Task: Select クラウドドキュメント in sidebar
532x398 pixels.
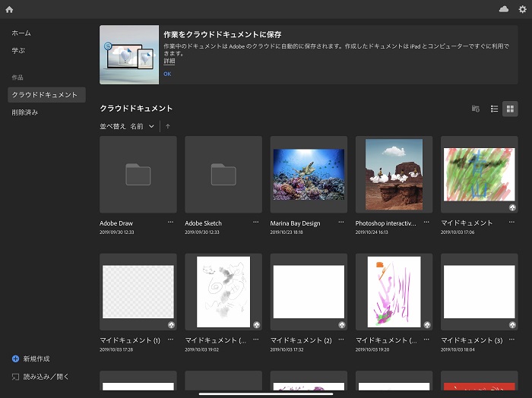Action: click(46, 95)
